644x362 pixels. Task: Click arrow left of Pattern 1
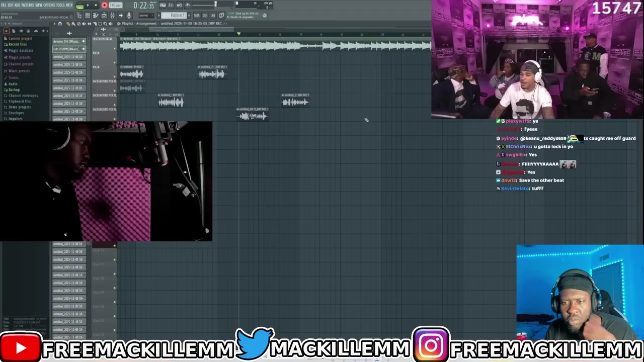click(x=158, y=16)
